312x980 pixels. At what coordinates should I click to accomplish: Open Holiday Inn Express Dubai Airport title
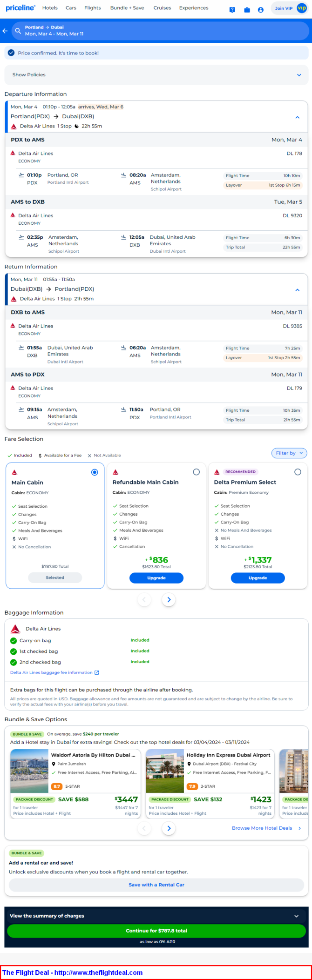click(x=228, y=755)
